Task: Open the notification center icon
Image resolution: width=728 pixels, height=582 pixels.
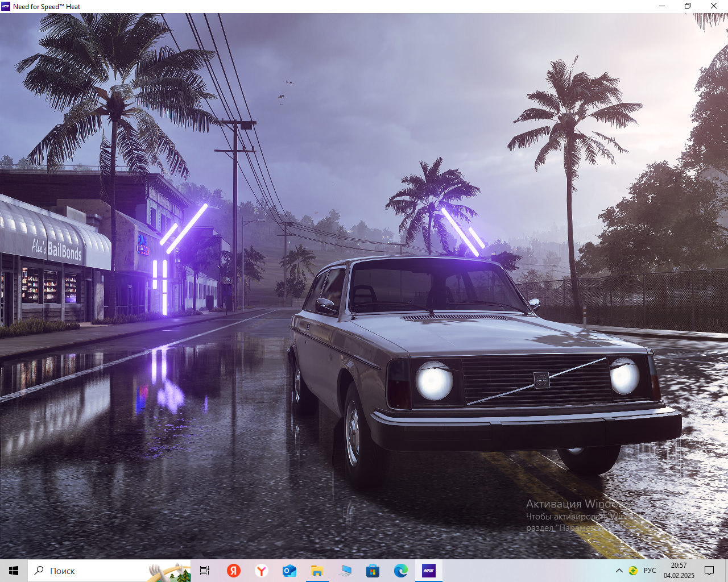Action: tap(709, 571)
